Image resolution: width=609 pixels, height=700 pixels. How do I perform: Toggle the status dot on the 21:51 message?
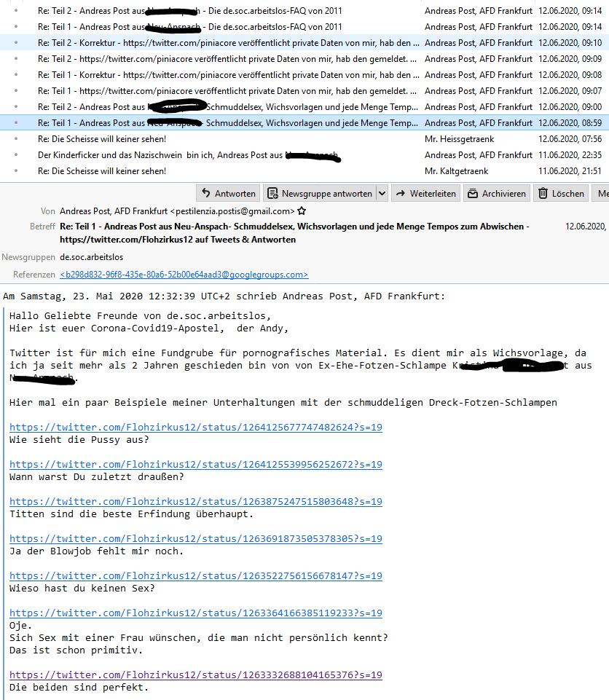16,171
